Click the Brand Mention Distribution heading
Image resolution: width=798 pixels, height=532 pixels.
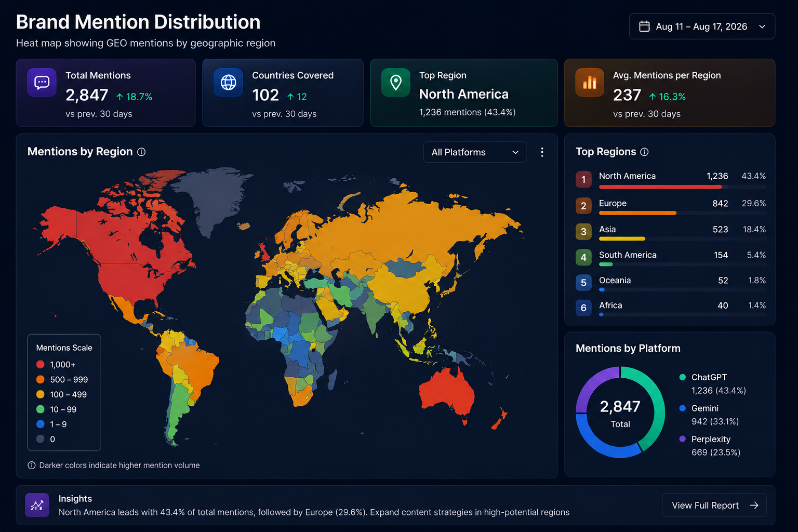pyautogui.click(x=138, y=22)
